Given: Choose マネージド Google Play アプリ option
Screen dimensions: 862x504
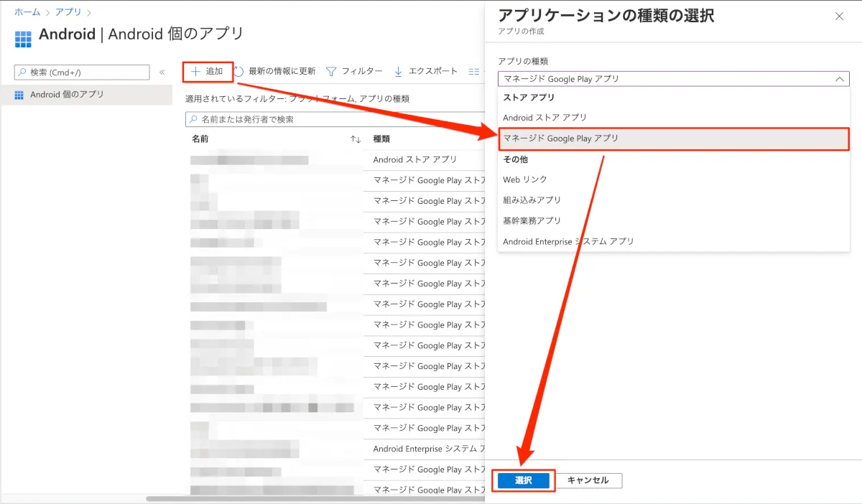Looking at the screenshot, I should [673, 139].
